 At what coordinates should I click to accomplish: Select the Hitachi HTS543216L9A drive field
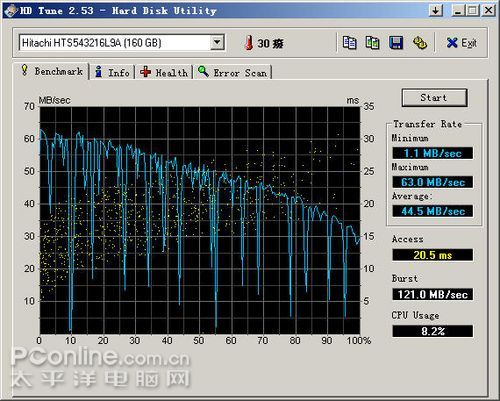click(x=122, y=43)
